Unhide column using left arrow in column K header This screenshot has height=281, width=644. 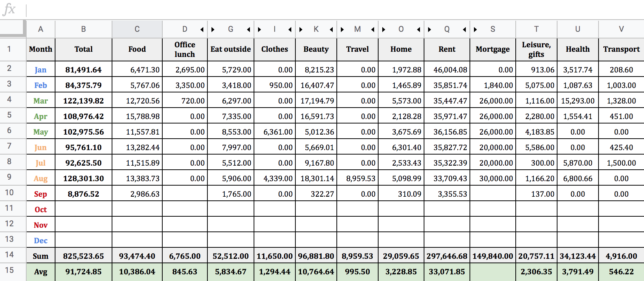coord(331,30)
